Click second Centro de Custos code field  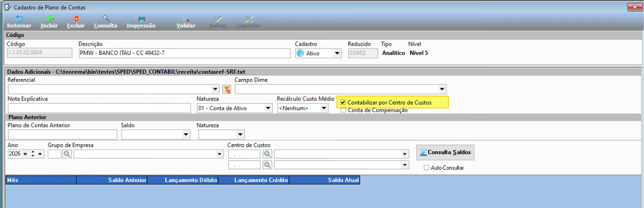click(245, 165)
